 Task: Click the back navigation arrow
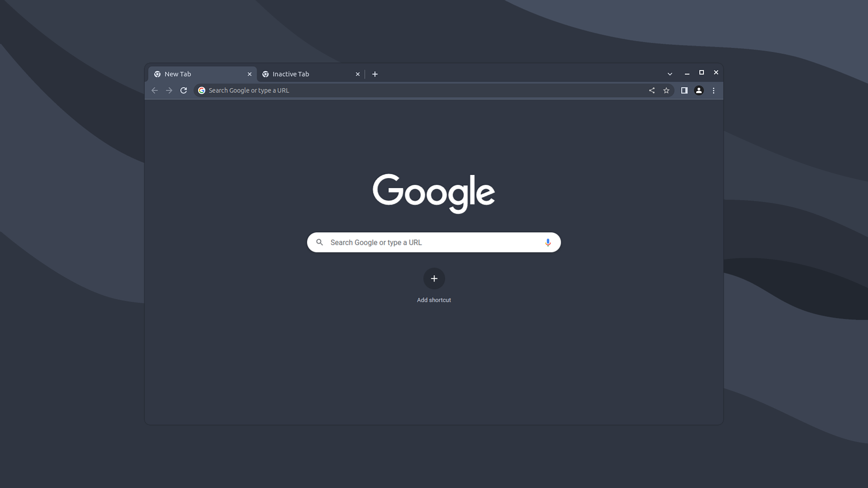(155, 90)
